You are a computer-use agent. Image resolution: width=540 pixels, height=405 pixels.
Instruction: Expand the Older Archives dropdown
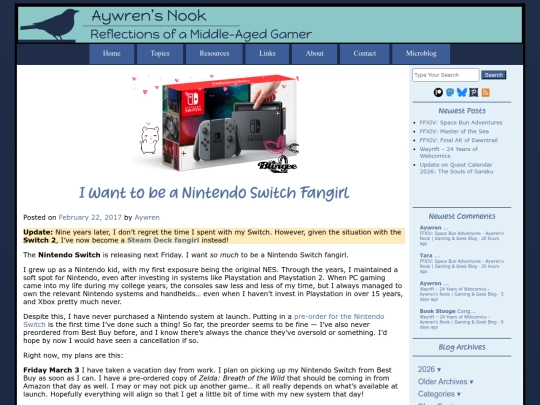click(x=445, y=382)
